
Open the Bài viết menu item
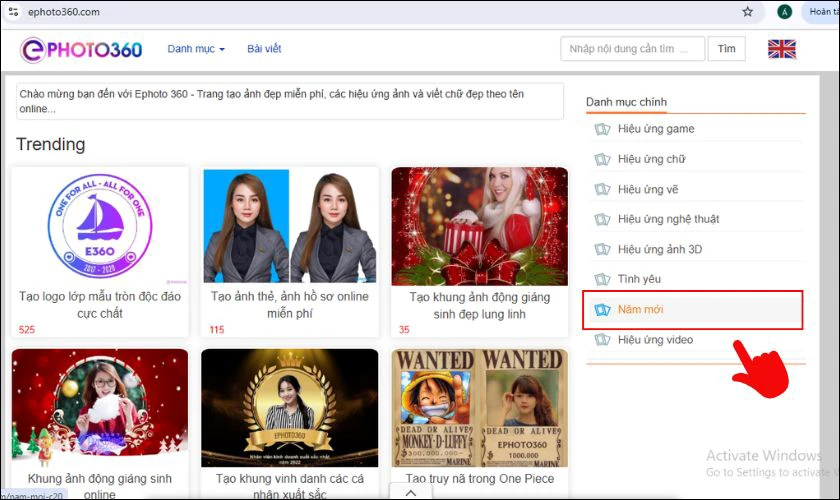tap(264, 49)
